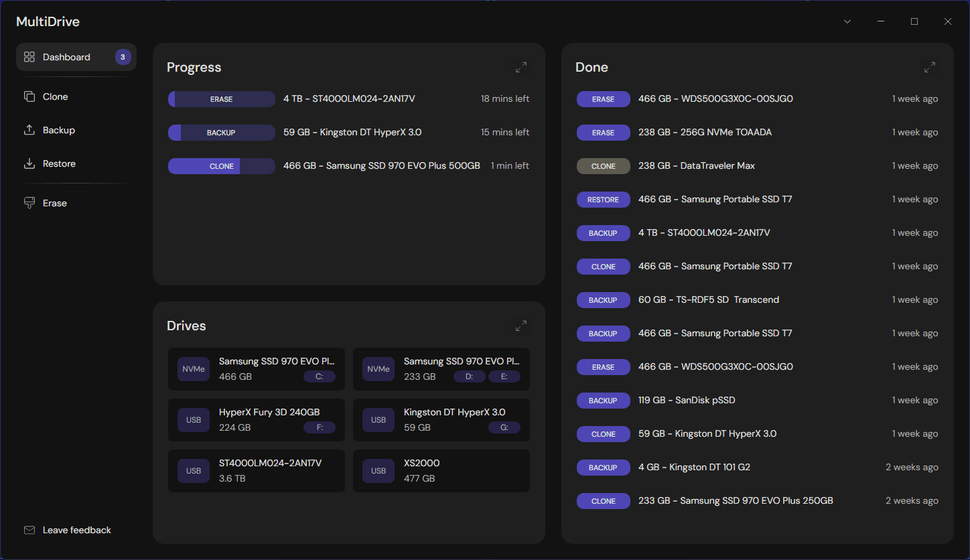The width and height of the screenshot is (970, 560).
Task: Click the CLONE progress bar for Samsung SSD 970 EVO
Action: point(221,165)
